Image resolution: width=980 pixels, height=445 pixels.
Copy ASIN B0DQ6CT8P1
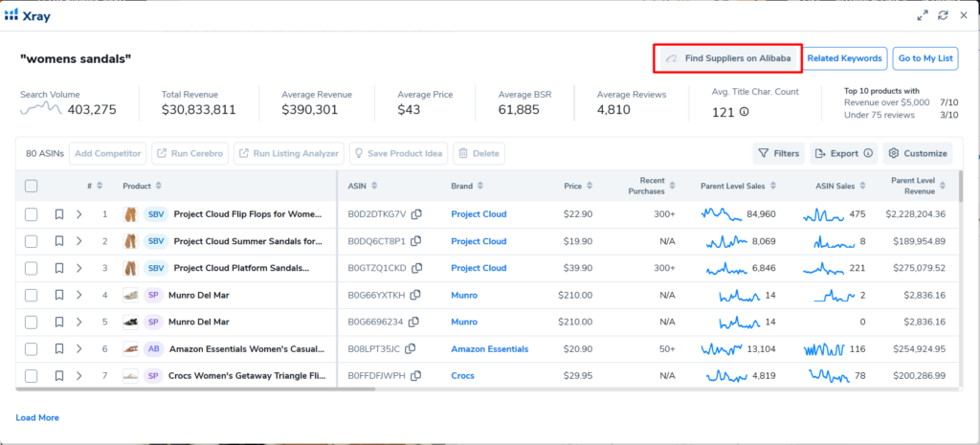pos(415,241)
